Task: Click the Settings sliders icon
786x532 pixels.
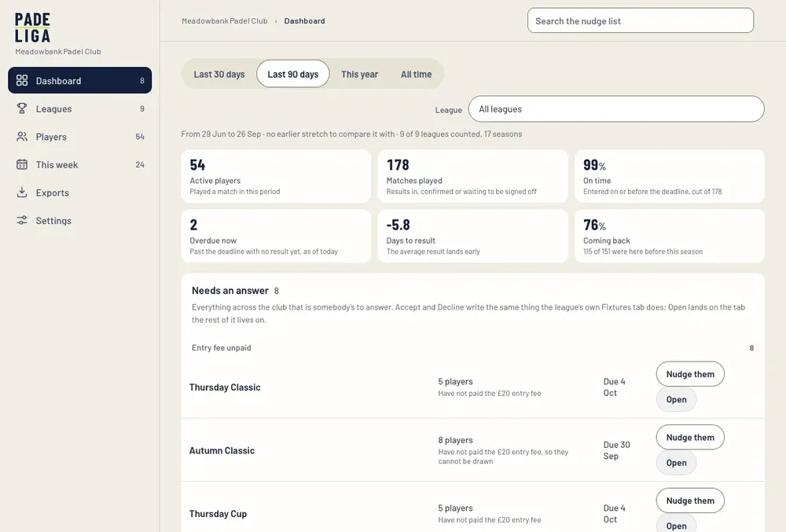Action: click(22, 220)
